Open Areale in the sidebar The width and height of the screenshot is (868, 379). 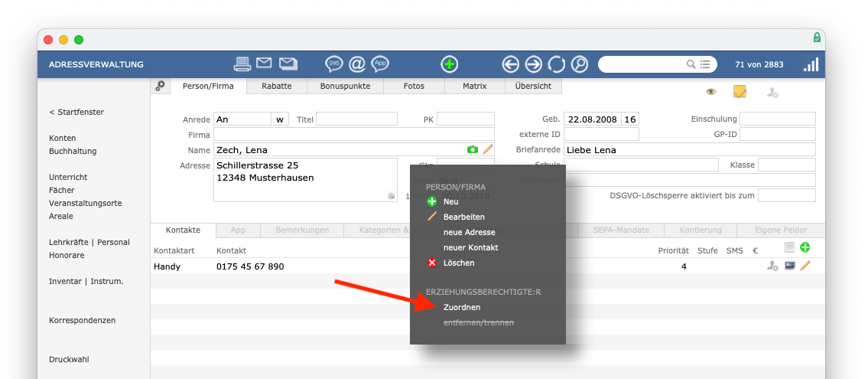pos(61,216)
